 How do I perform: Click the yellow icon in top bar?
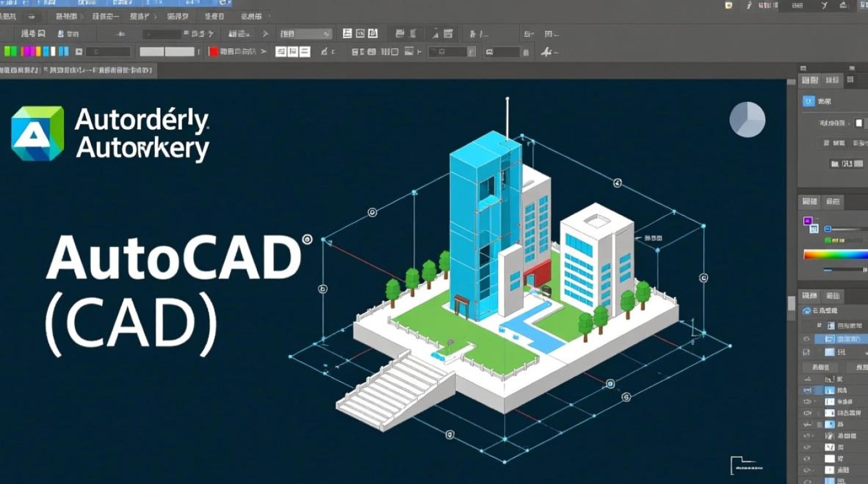click(x=728, y=6)
